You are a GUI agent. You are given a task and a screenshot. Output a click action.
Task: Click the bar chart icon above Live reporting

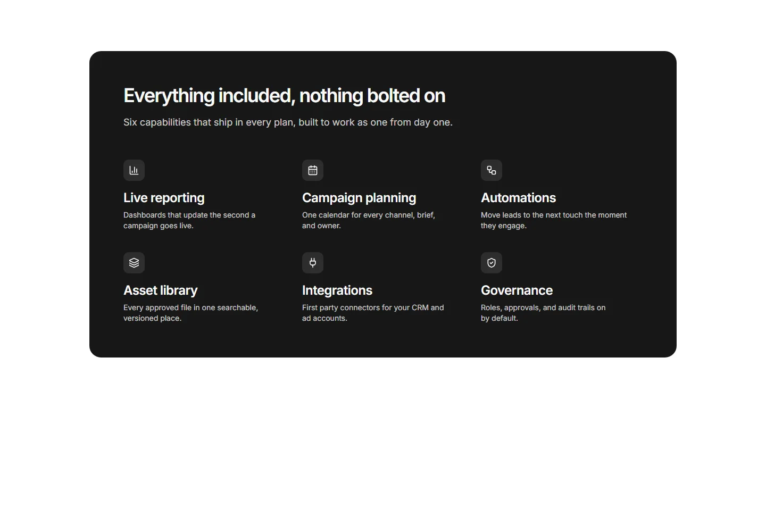point(134,170)
